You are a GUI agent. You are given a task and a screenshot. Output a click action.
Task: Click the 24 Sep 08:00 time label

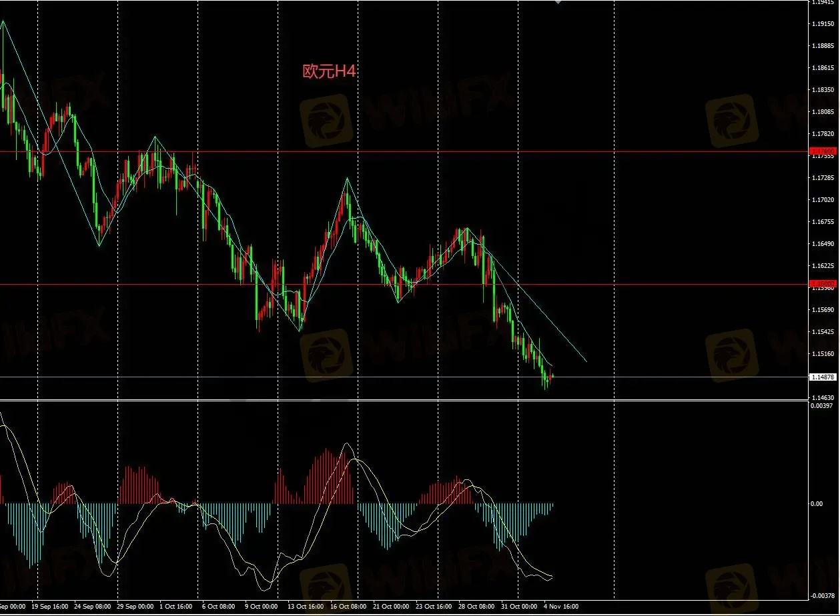click(91, 607)
